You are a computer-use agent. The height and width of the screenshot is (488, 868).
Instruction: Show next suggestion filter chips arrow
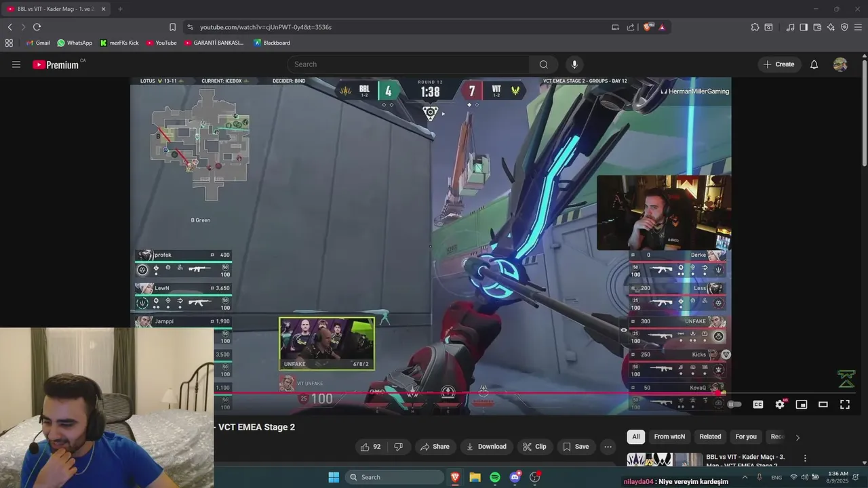click(x=797, y=437)
